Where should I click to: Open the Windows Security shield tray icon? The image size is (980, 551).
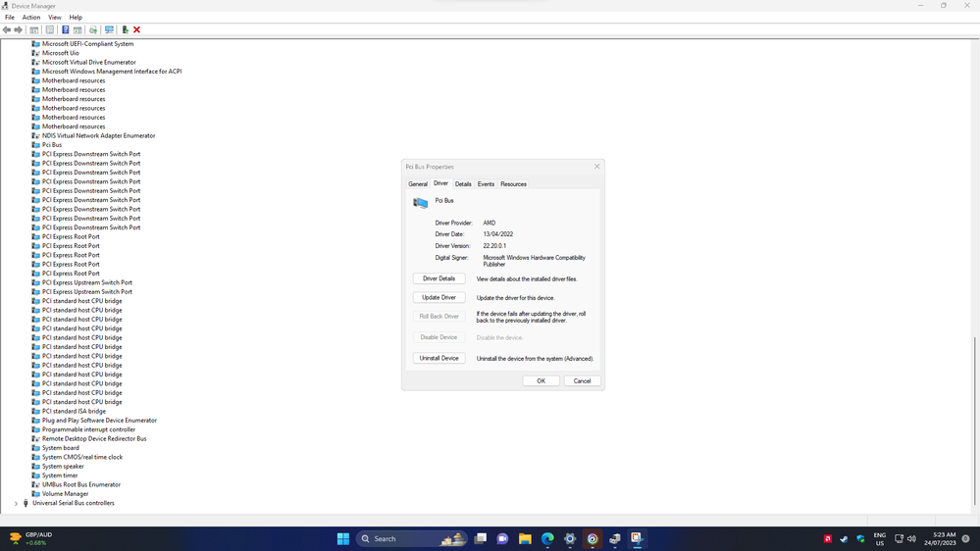tap(860, 538)
